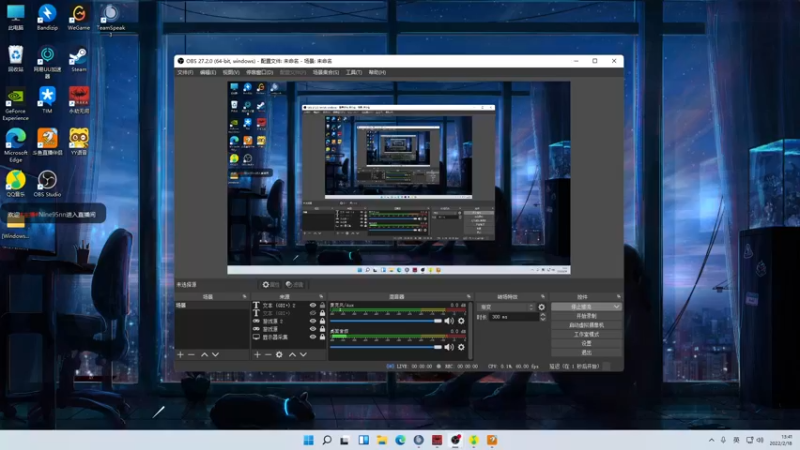Toggle lock on dimmed 文本 (GDI+) source
The width and height of the screenshot is (800, 450).
(322, 313)
